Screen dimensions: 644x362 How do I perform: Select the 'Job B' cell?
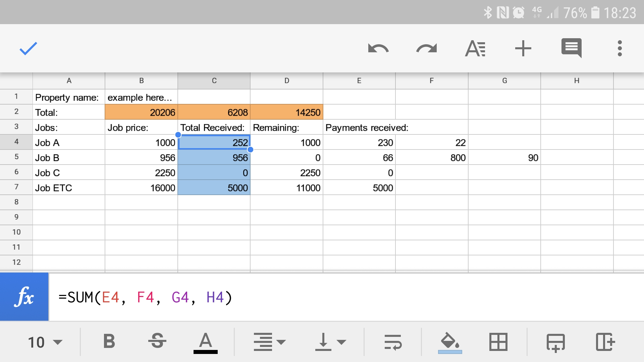pyautogui.click(x=69, y=157)
